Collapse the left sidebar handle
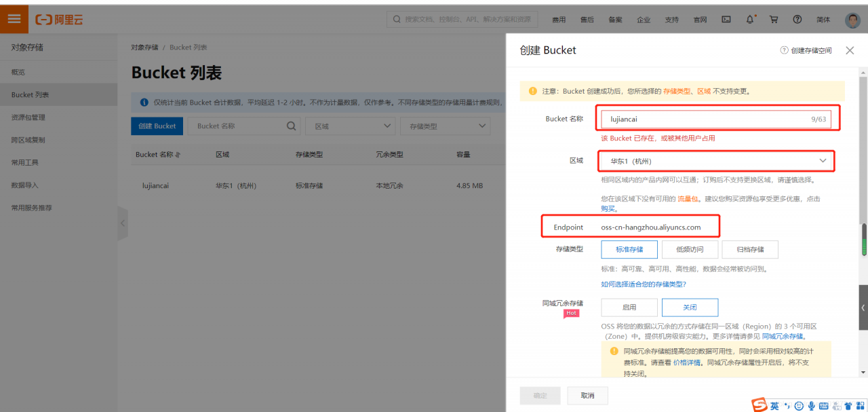This screenshot has width=868, height=412. tap(123, 223)
